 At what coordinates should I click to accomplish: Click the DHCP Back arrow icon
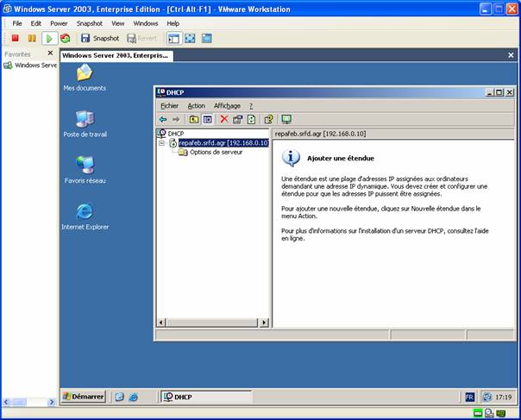(x=163, y=119)
